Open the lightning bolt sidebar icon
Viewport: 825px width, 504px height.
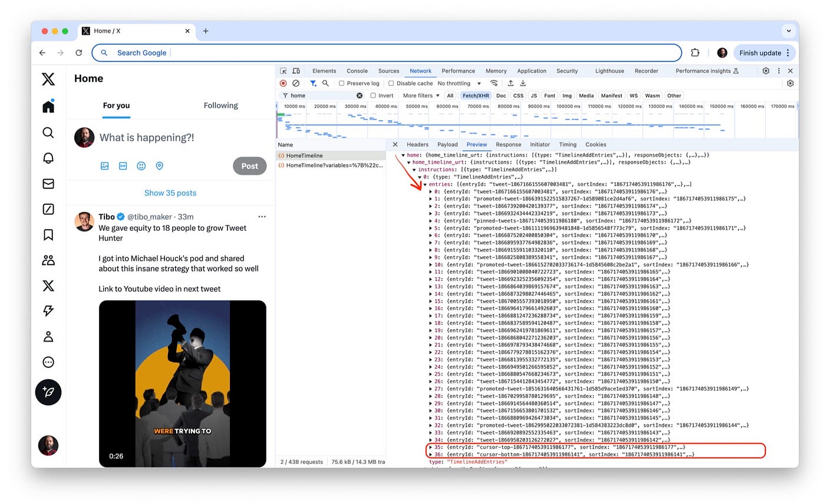click(48, 311)
